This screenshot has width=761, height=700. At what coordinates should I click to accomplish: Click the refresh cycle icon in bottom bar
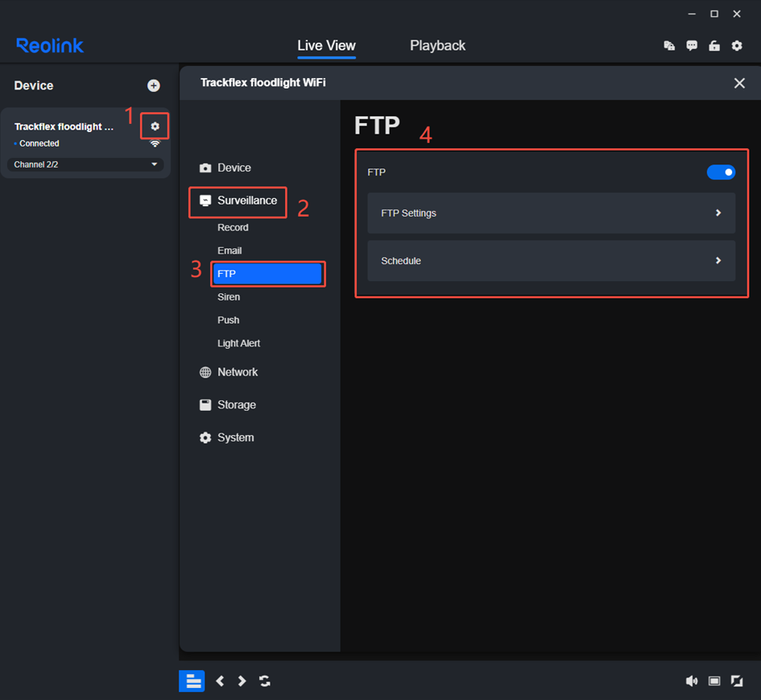(x=264, y=681)
